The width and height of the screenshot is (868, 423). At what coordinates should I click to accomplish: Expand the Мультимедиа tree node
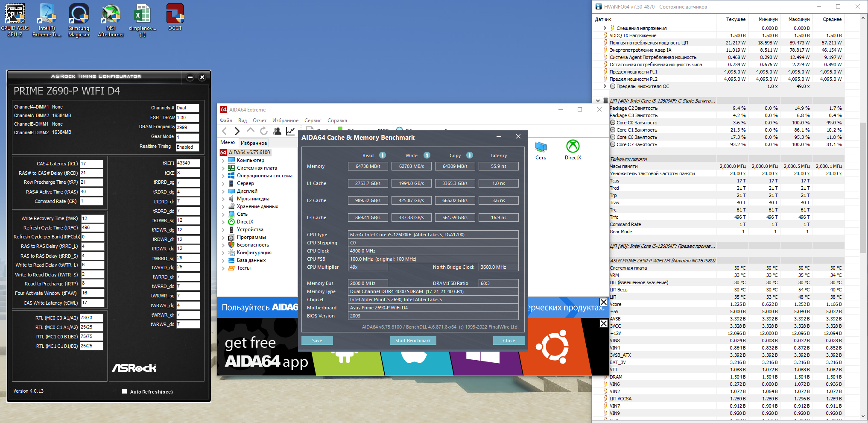223,199
